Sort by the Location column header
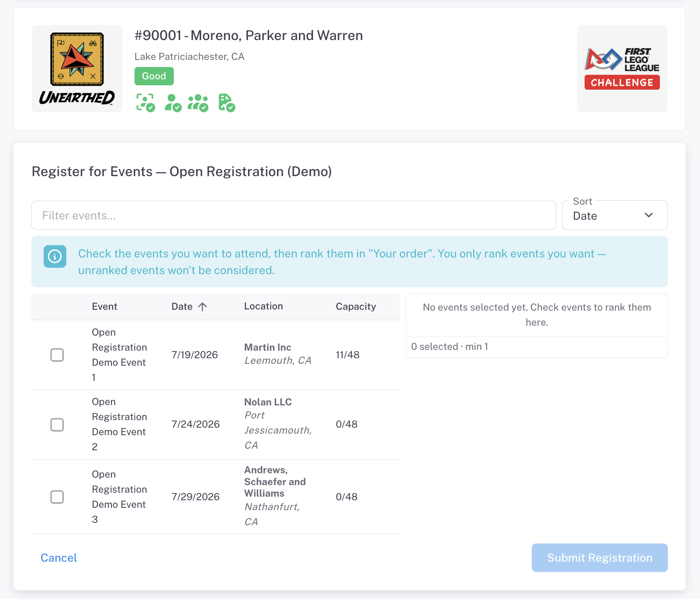 (x=263, y=306)
